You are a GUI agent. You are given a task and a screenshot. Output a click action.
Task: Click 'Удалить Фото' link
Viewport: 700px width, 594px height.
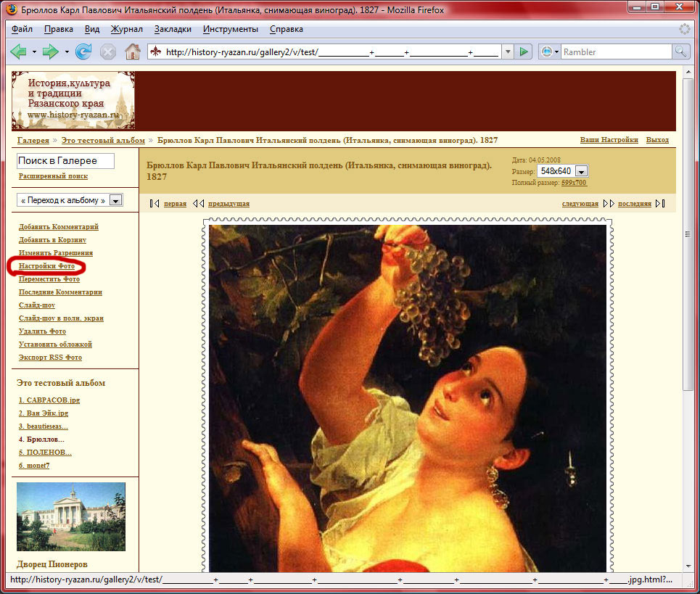pyautogui.click(x=42, y=331)
